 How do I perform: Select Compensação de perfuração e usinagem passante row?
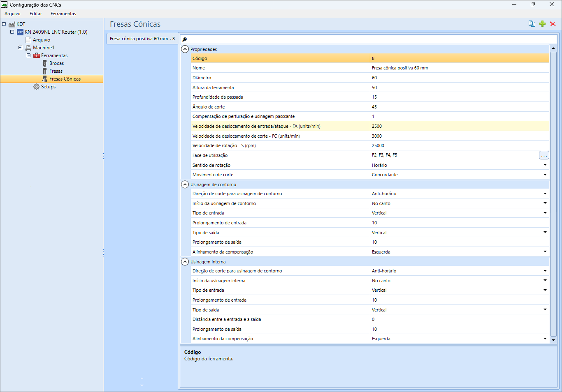tap(370, 116)
